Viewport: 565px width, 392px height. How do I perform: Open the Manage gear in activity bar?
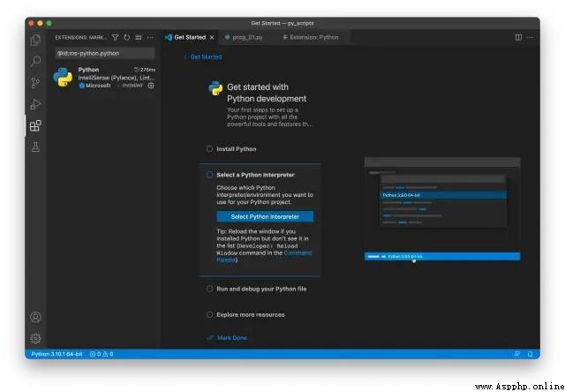tap(35, 338)
